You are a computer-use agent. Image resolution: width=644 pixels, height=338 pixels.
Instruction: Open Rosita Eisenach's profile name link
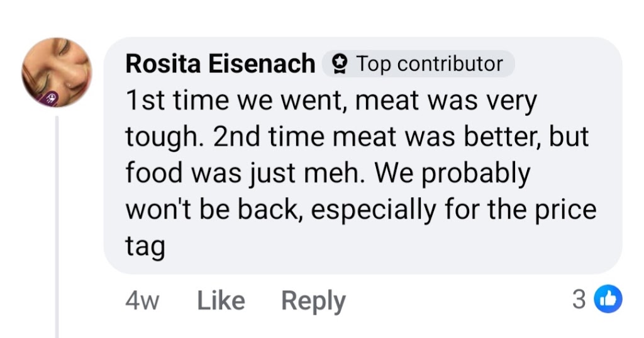coord(220,64)
